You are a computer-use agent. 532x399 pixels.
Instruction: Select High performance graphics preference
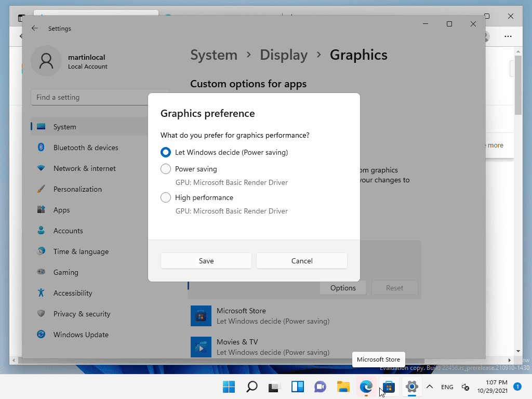(166, 197)
